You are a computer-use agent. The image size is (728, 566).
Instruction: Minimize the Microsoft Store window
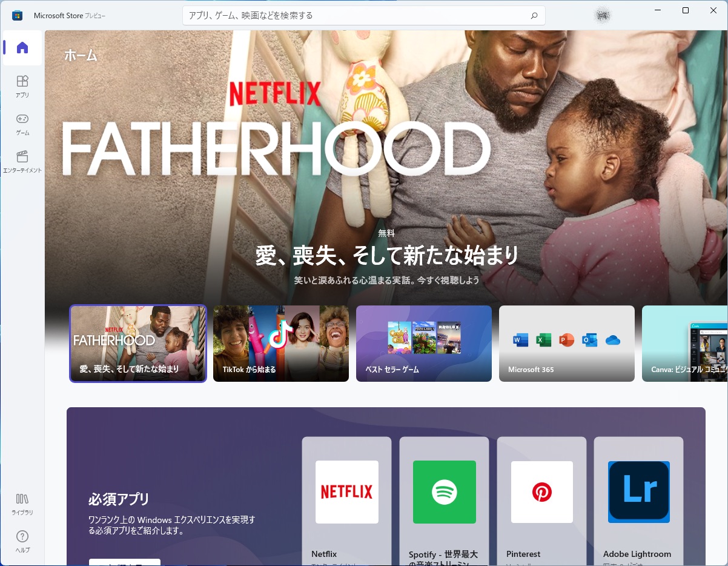click(658, 10)
